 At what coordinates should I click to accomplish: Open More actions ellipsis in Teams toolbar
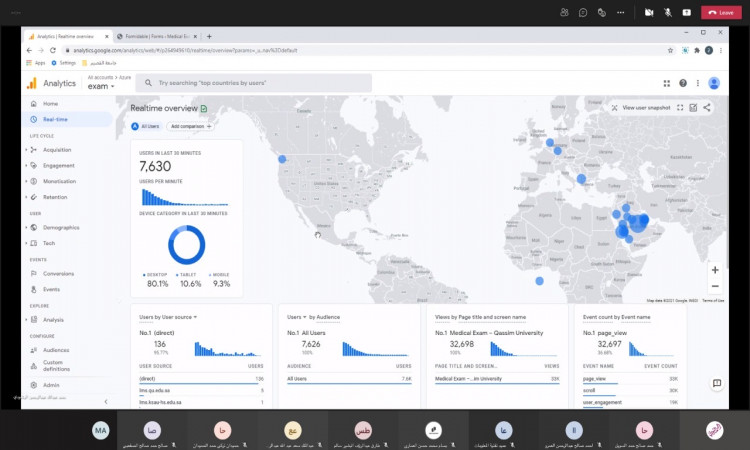(x=620, y=12)
